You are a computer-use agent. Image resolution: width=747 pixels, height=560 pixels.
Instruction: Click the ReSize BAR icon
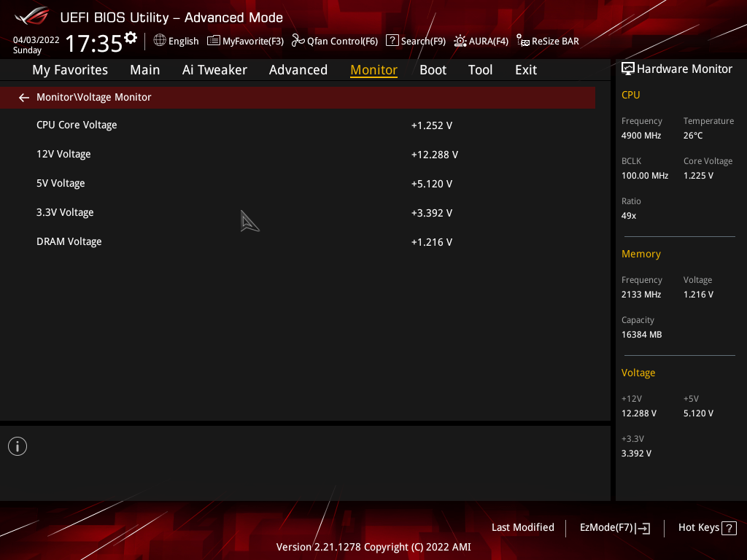[x=522, y=41]
